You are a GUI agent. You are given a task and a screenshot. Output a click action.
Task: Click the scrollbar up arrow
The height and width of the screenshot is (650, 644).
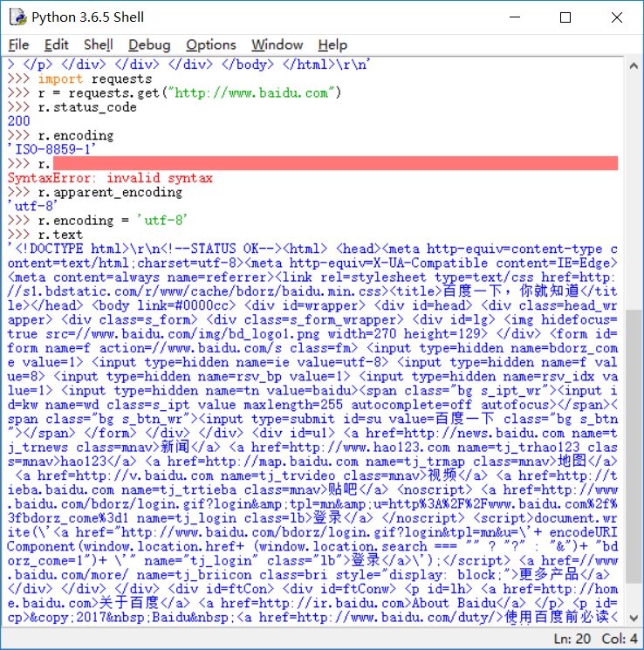[634, 66]
